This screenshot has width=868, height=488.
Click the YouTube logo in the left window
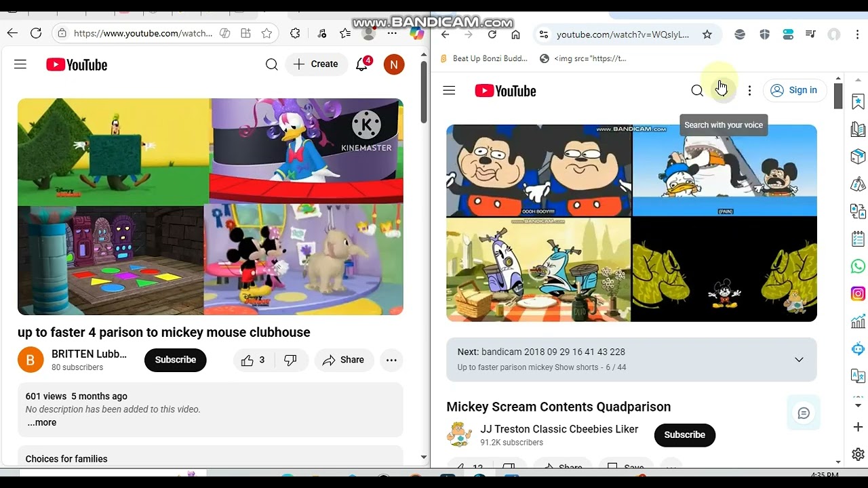click(x=77, y=64)
